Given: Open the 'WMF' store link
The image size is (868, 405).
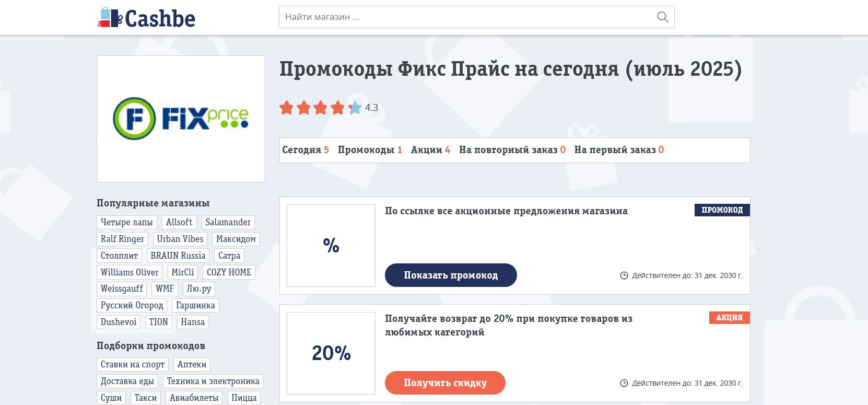Looking at the screenshot, I should tap(165, 288).
